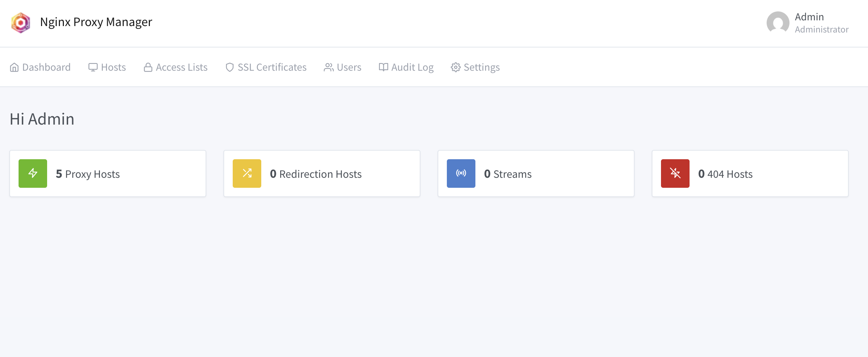The image size is (868, 357).
Task: Click the Administrator label under Admin
Action: point(822,30)
